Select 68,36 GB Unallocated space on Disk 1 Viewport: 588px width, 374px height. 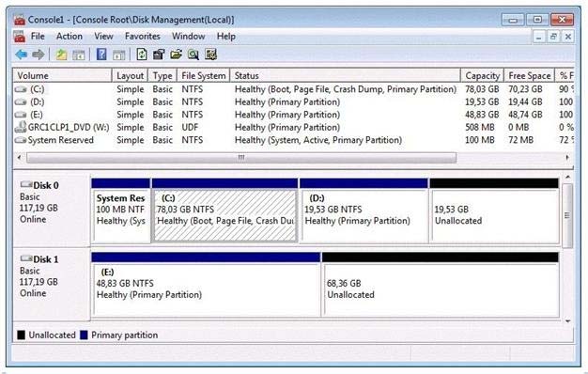tap(441, 285)
